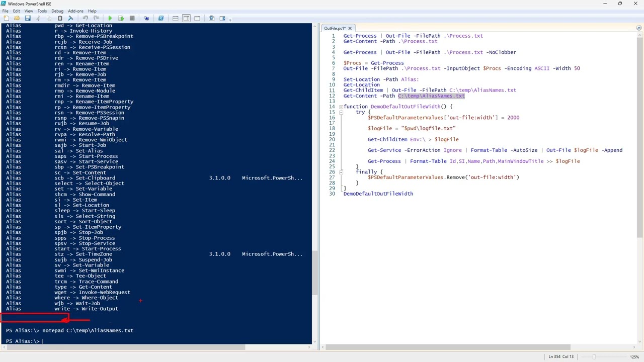Click 'write -> Write-Output' alias row
Viewport: 644px width, 362px height.
click(87, 309)
